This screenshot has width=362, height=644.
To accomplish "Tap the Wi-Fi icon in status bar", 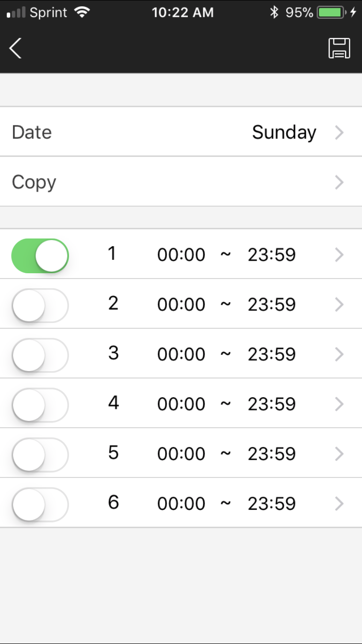I will point(84,13).
